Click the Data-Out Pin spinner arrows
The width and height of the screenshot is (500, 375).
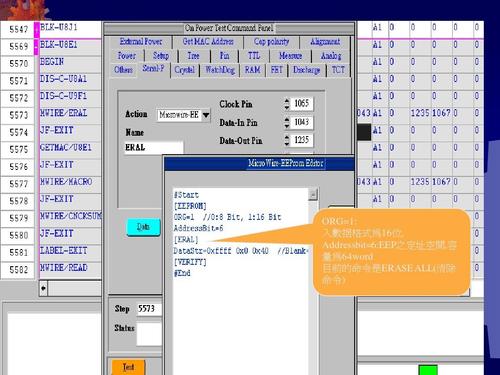pyautogui.click(x=287, y=140)
